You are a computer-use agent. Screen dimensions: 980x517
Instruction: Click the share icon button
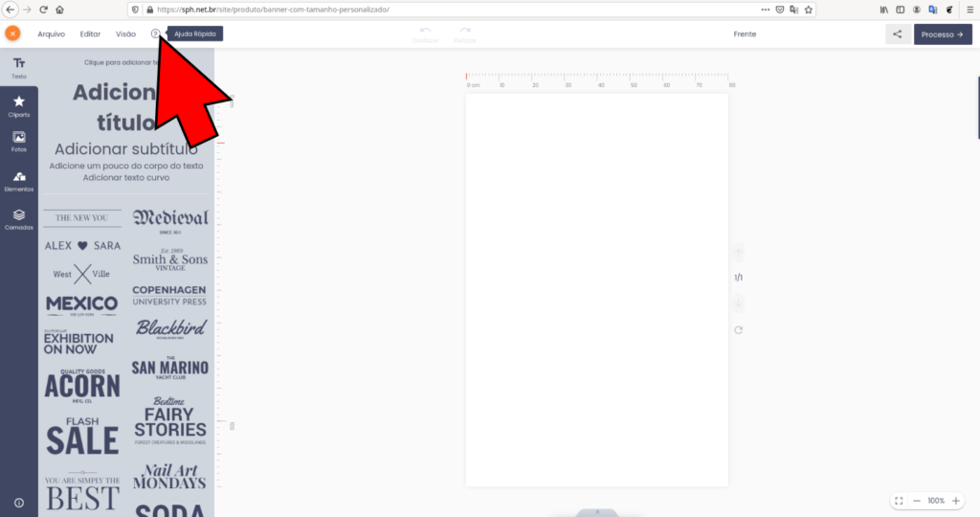click(x=897, y=34)
